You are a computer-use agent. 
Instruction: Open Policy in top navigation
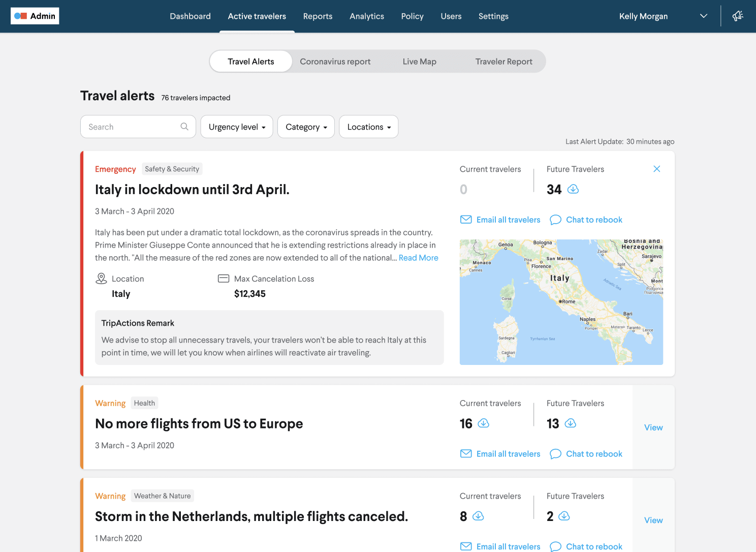(x=413, y=16)
